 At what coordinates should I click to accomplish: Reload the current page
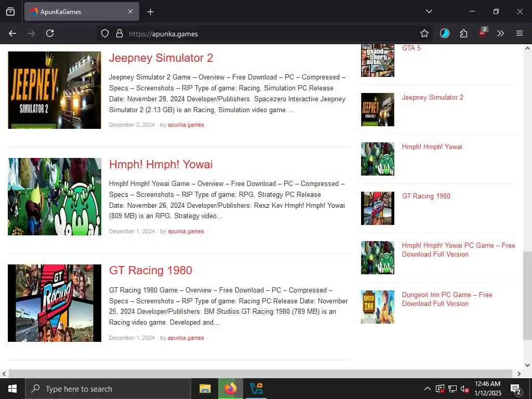click(x=50, y=33)
